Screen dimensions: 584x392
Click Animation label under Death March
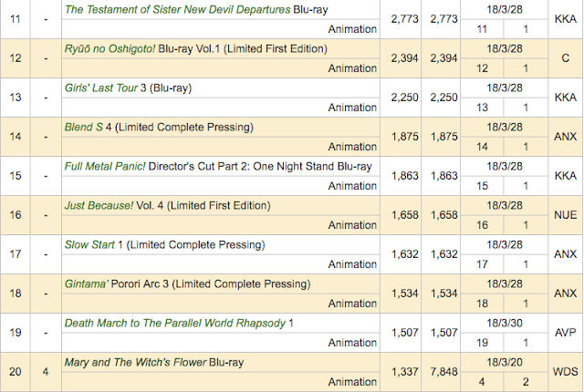pos(352,343)
